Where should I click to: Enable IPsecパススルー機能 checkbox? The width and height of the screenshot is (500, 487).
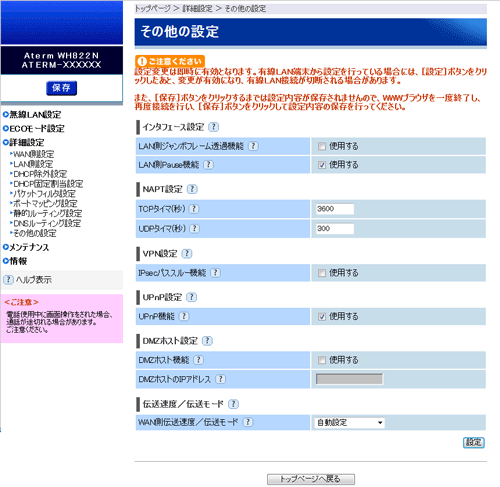pyautogui.click(x=322, y=273)
